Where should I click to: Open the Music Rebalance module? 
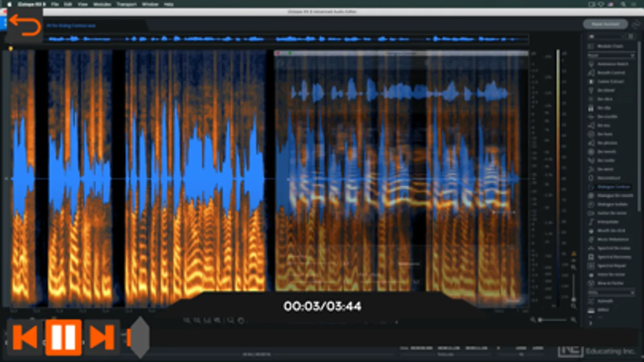609,239
